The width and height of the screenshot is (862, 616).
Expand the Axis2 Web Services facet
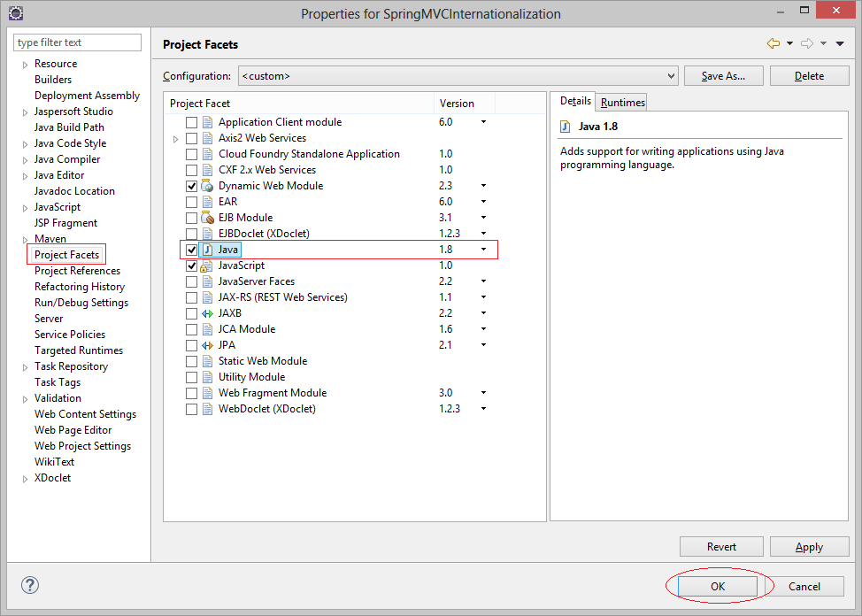(176, 139)
